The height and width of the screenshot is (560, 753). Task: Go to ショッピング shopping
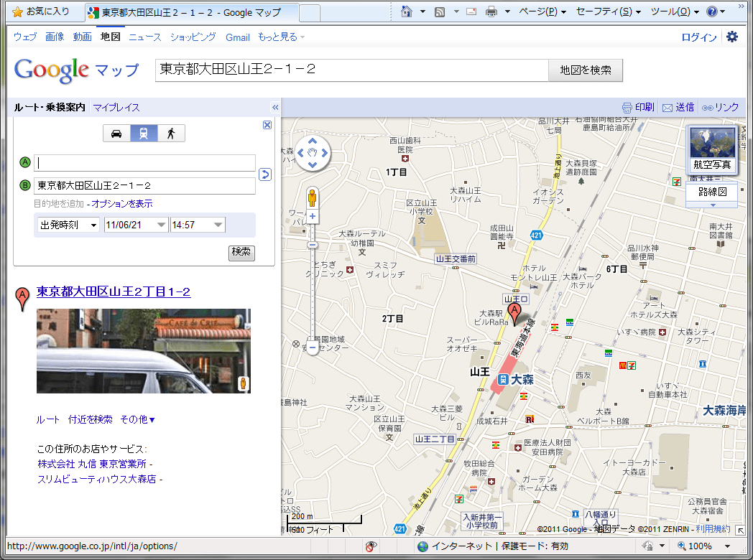coord(193,37)
